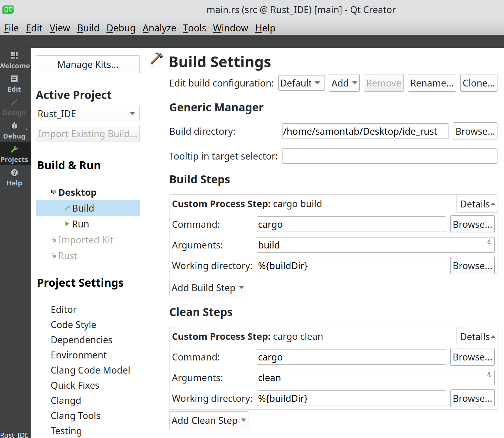Collapse Details of cargo clean step
Image resolution: width=504 pixels, height=438 pixels.
[477, 337]
